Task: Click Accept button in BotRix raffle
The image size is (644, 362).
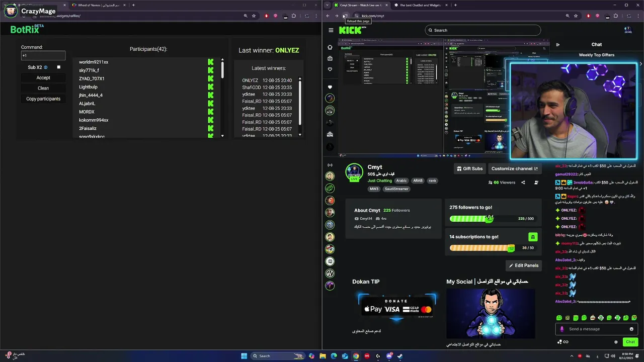Action: click(x=43, y=78)
